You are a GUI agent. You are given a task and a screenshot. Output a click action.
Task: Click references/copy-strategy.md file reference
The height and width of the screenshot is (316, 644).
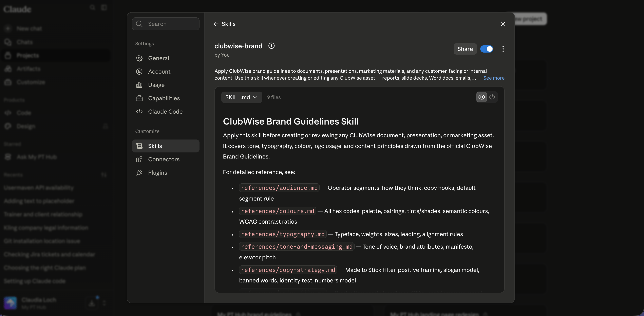[288, 270]
